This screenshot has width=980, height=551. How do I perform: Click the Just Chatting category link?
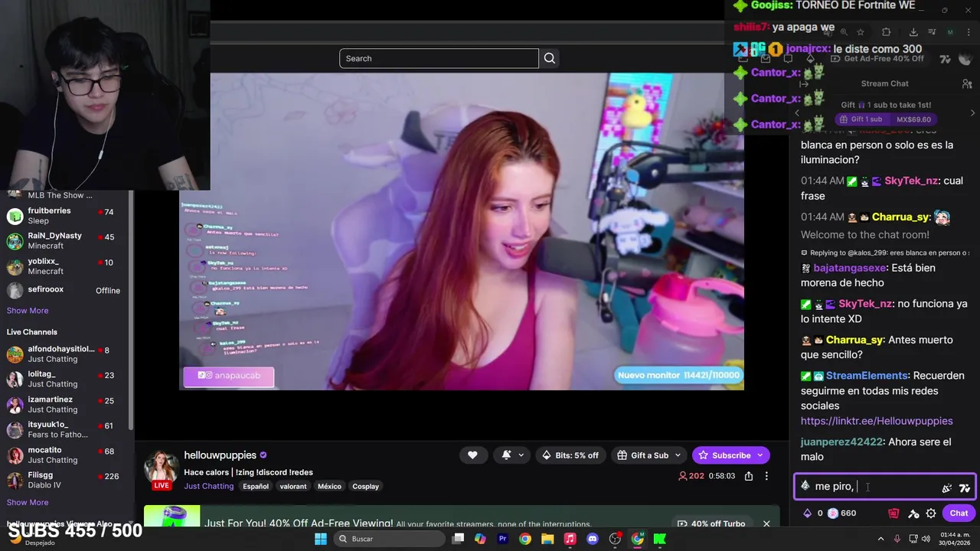click(x=208, y=486)
